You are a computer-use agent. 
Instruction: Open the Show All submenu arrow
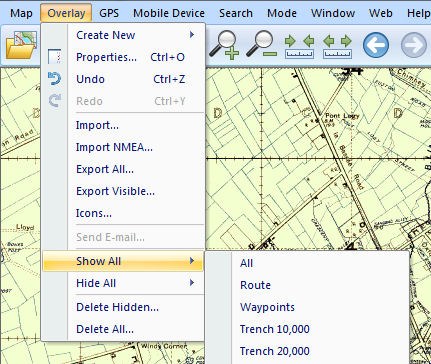(192, 261)
